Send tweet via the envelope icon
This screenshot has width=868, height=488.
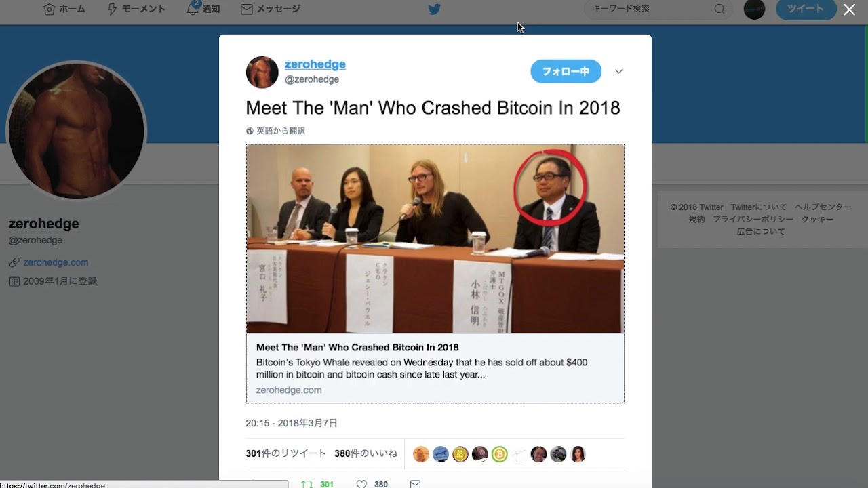tap(416, 483)
